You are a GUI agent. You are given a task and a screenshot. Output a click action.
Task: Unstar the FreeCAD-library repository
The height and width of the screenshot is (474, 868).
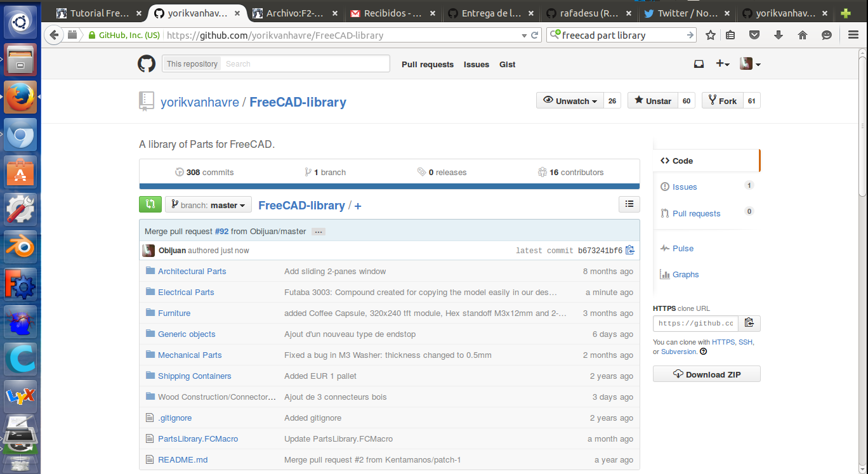(x=652, y=101)
